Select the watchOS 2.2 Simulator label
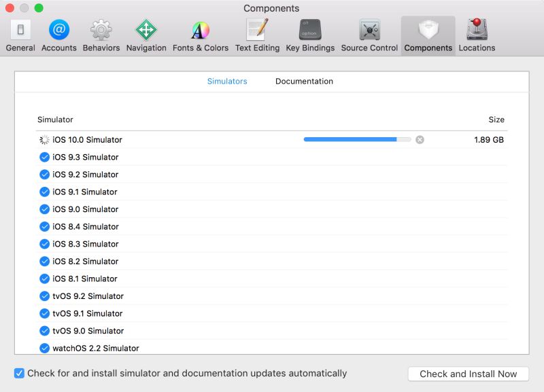 (96, 348)
